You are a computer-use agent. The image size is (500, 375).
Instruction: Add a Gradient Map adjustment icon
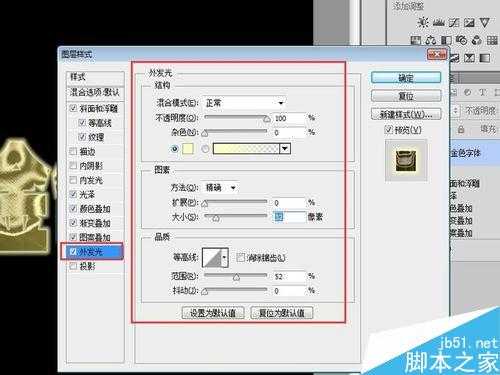485,58
